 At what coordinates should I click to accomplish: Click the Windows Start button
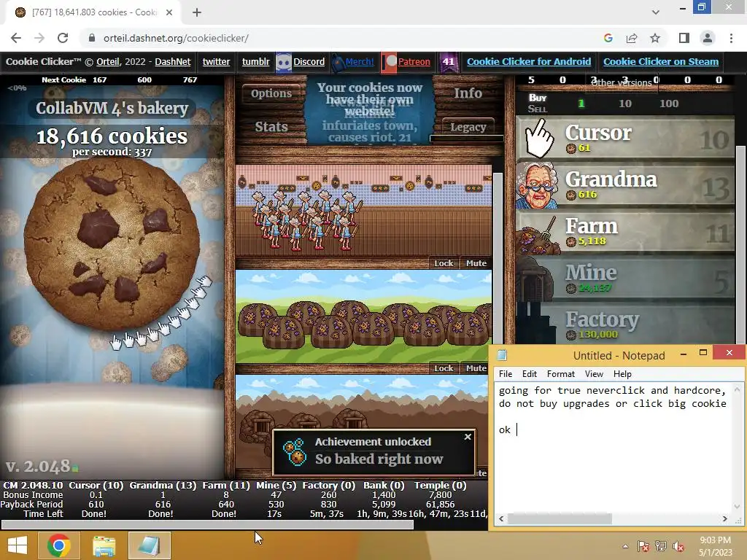(x=18, y=545)
